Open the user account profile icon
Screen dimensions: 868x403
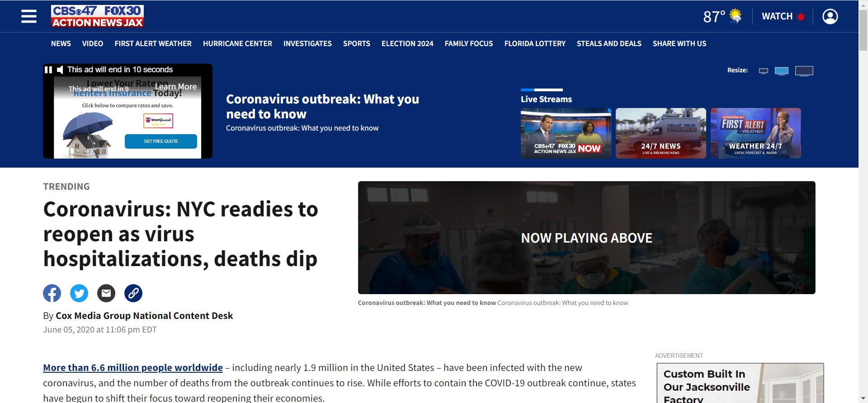pyautogui.click(x=830, y=17)
